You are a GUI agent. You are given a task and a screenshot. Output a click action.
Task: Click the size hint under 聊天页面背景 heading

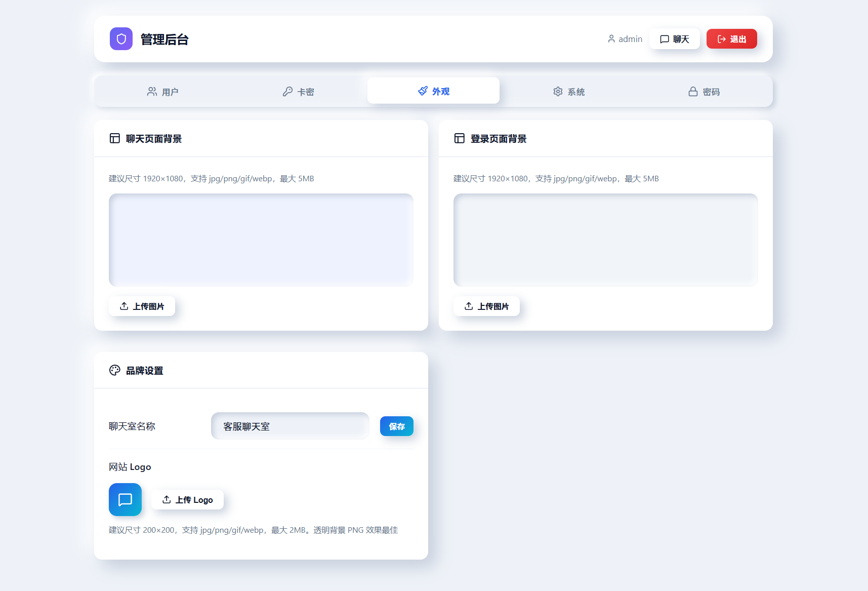(x=212, y=179)
